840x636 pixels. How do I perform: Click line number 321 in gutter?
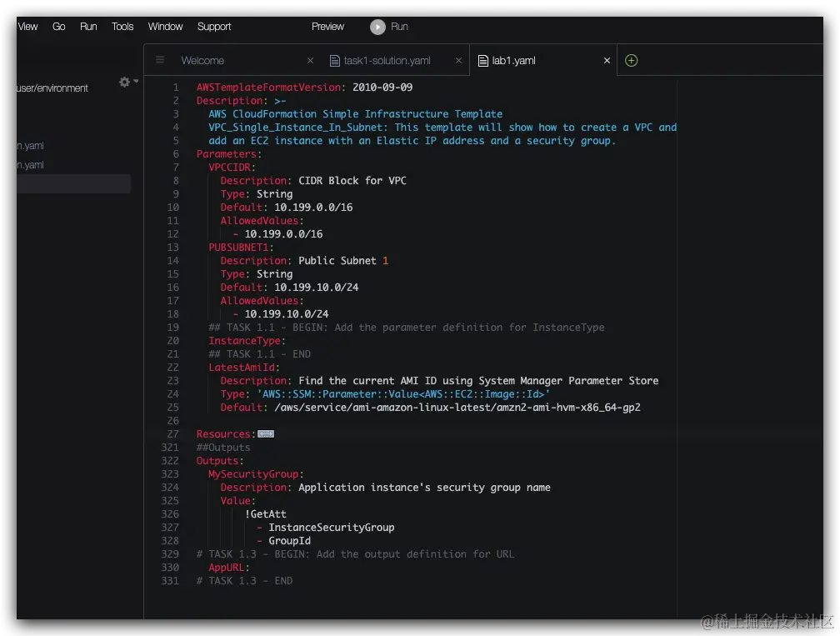170,448
